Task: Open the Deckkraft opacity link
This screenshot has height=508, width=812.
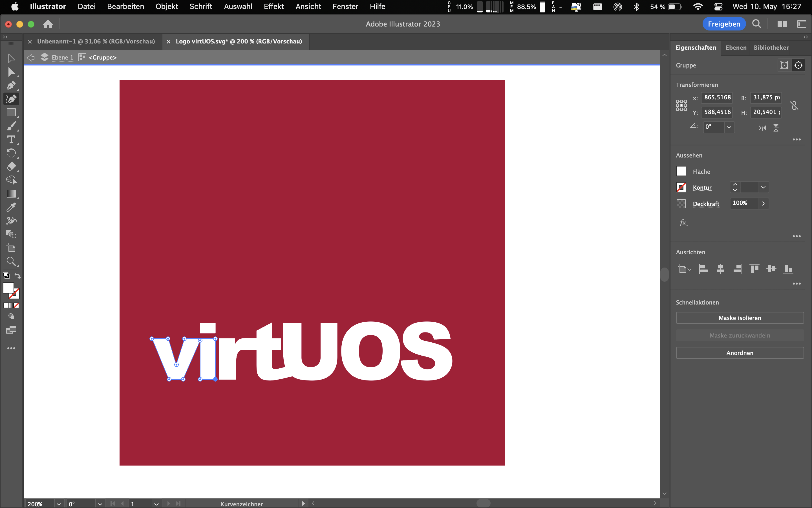Action: pos(706,204)
